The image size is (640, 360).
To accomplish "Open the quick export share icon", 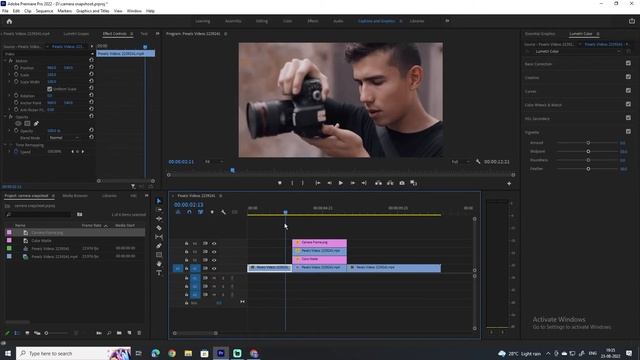I will click(x=632, y=21).
